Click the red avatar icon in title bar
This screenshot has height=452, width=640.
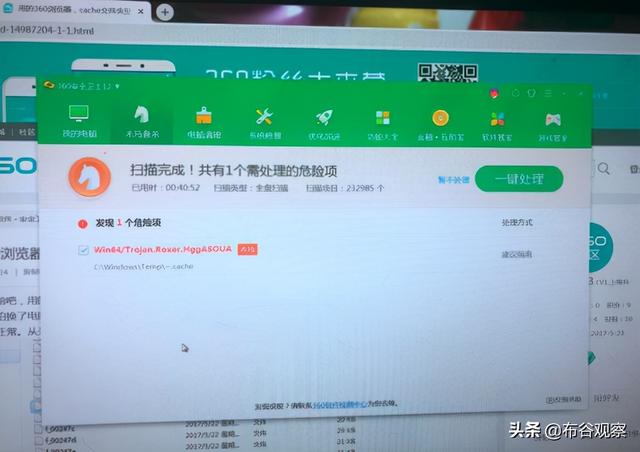coord(494,94)
